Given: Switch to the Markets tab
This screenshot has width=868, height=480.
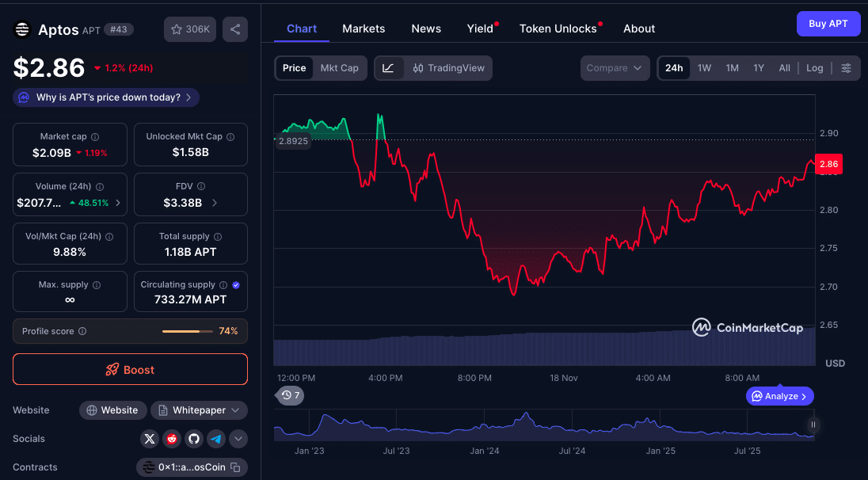Looking at the screenshot, I should tap(364, 29).
